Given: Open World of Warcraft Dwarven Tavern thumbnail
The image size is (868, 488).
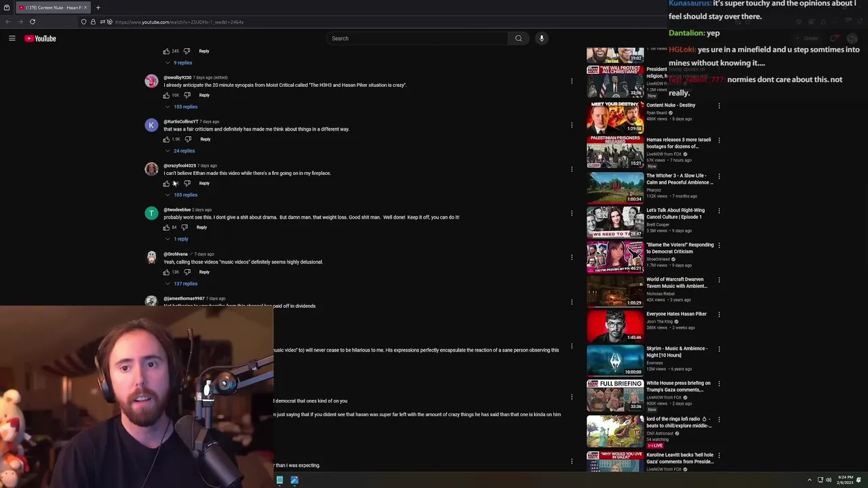Looking at the screenshot, I should pos(615,291).
